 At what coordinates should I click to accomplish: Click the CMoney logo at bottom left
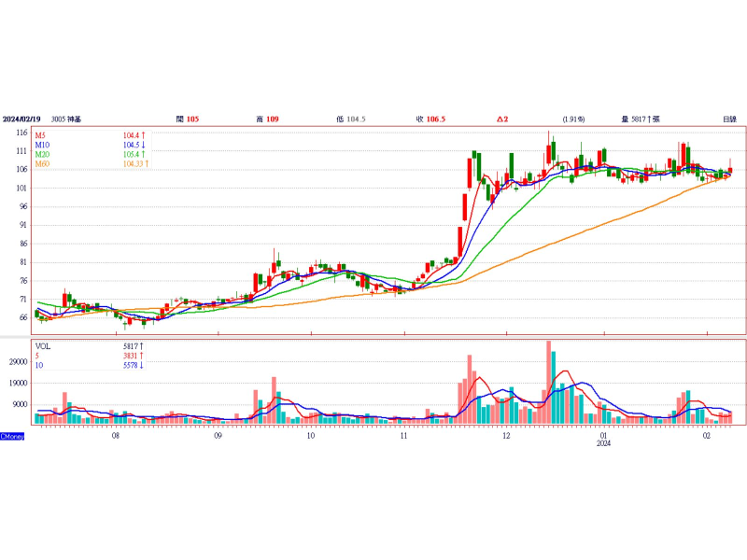click(x=12, y=436)
